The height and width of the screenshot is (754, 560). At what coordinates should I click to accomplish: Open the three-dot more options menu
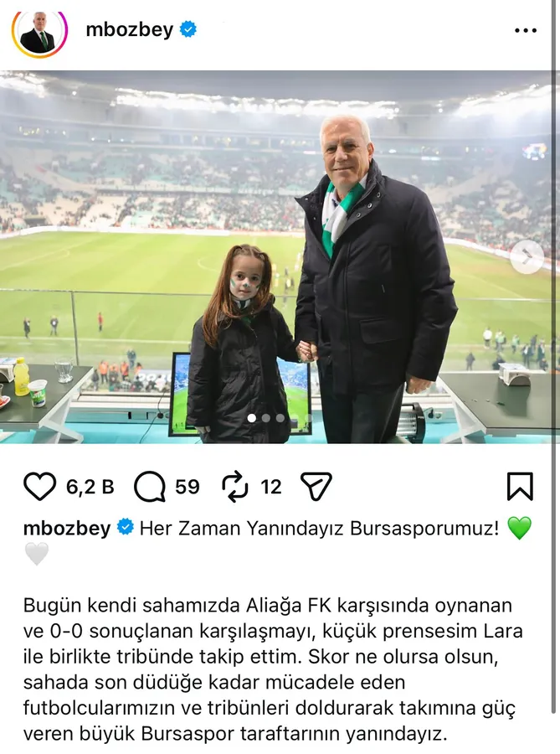coord(526,30)
